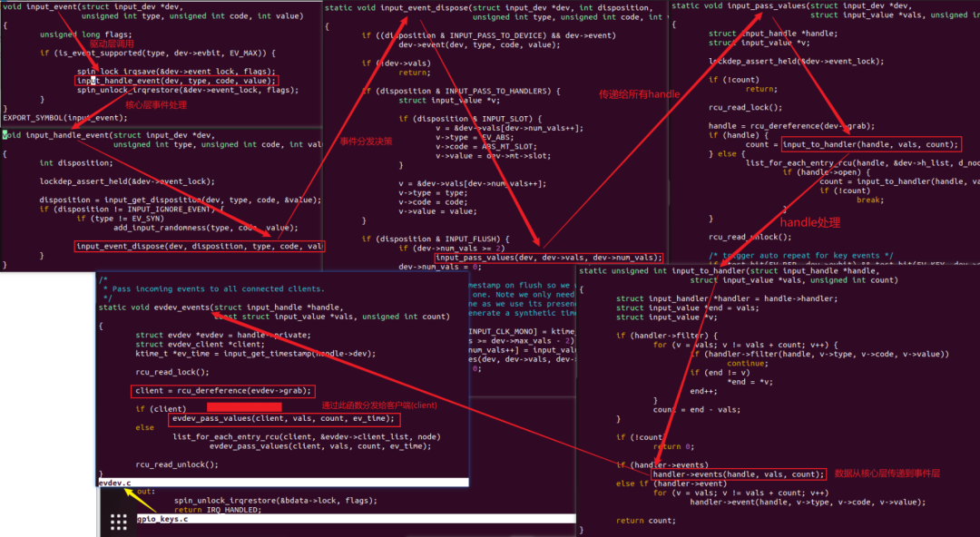This screenshot has height=537, width=980.
Task: Click 'struct input_value *end = vals;' line
Action: (686, 308)
